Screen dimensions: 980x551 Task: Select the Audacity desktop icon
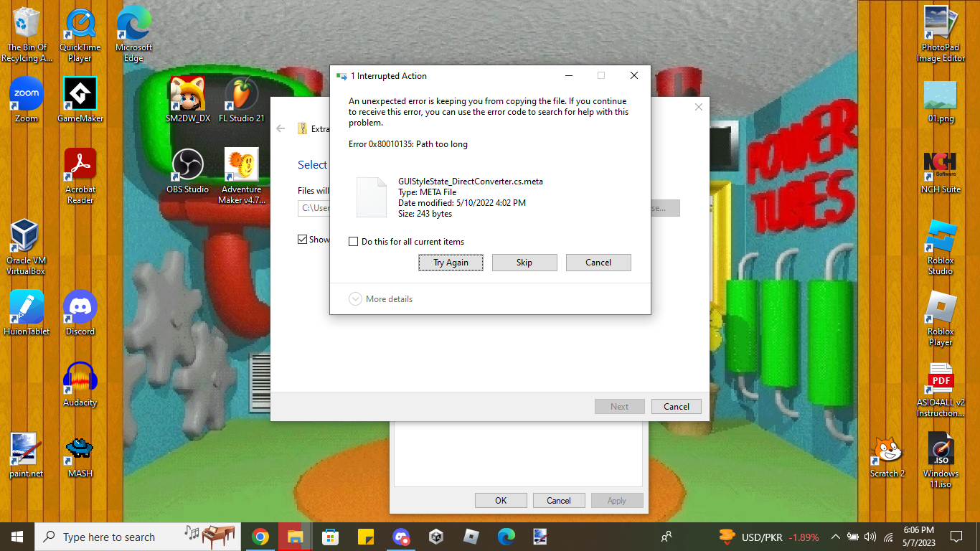[80, 384]
